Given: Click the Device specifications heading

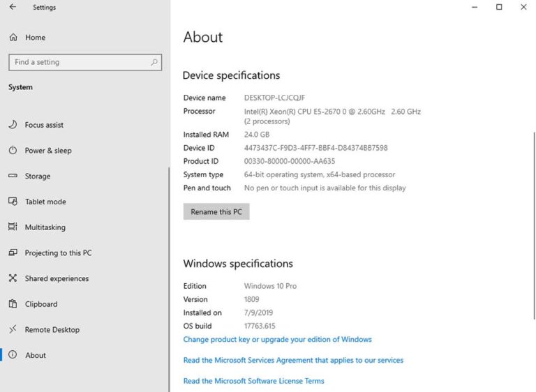Looking at the screenshot, I should (232, 75).
